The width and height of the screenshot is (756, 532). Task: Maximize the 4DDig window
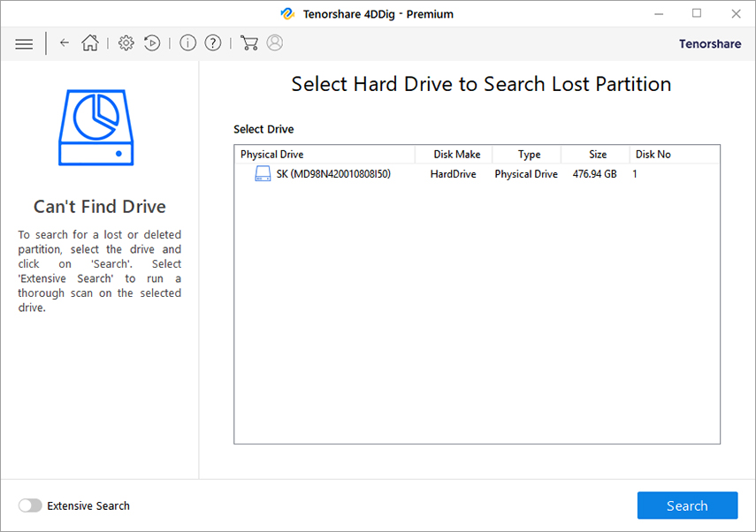click(x=697, y=13)
